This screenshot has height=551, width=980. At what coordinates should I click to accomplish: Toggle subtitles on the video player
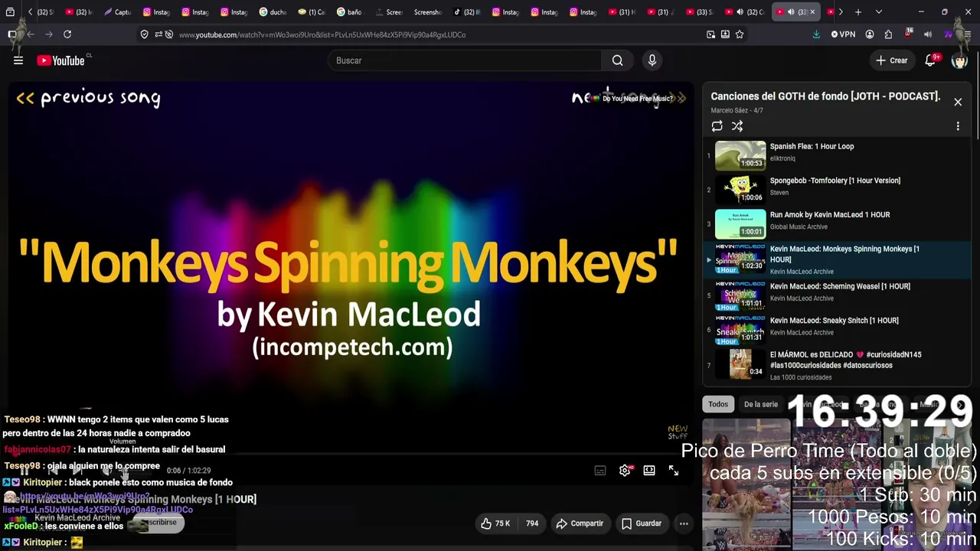click(600, 471)
